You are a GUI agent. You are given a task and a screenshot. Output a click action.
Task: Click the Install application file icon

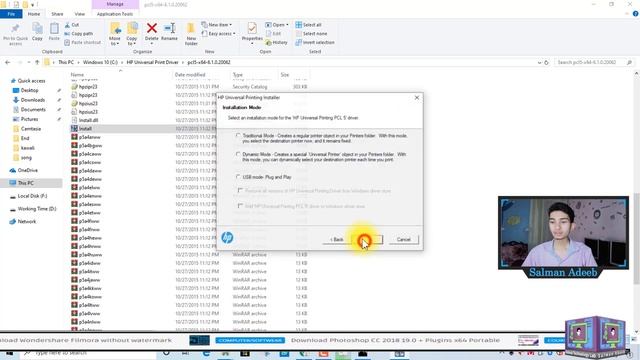click(74, 129)
